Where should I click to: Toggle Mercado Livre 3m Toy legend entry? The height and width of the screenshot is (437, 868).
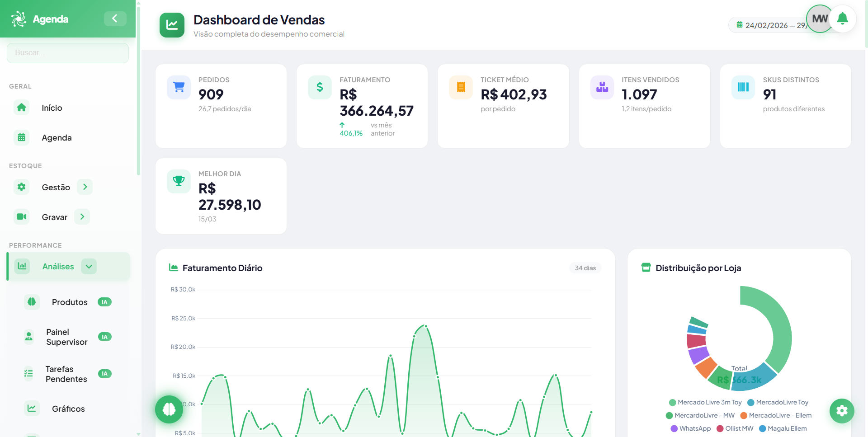(705, 402)
